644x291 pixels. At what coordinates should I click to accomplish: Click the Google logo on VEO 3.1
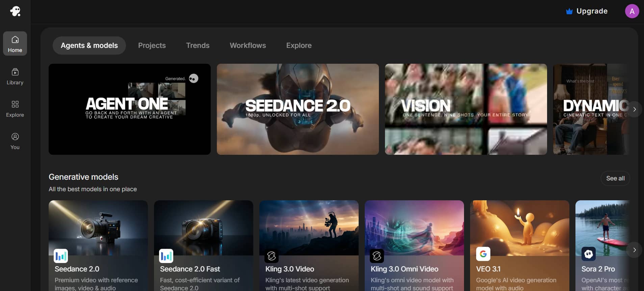click(483, 254)
